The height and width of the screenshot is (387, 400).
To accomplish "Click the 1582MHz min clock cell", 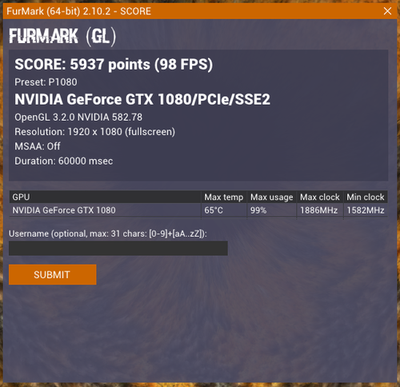I will point(365,210).
